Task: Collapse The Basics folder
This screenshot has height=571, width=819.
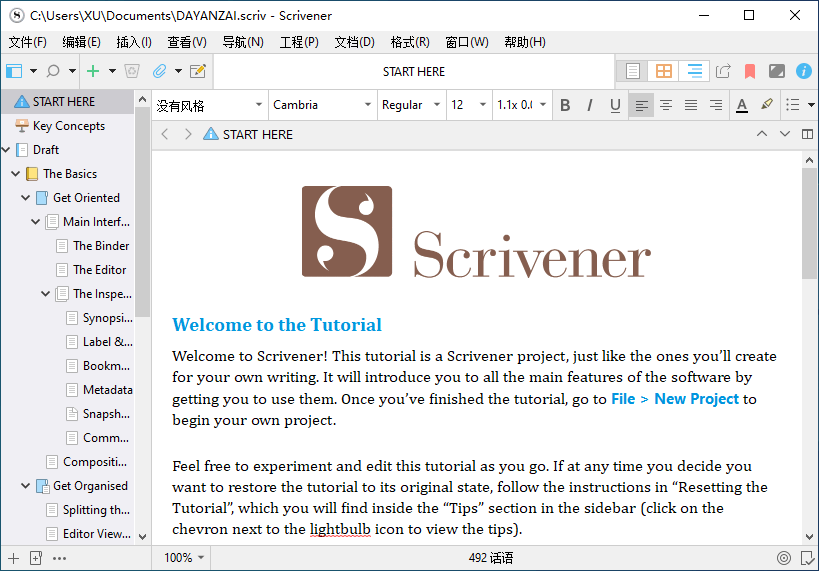Action: (16, 173)
